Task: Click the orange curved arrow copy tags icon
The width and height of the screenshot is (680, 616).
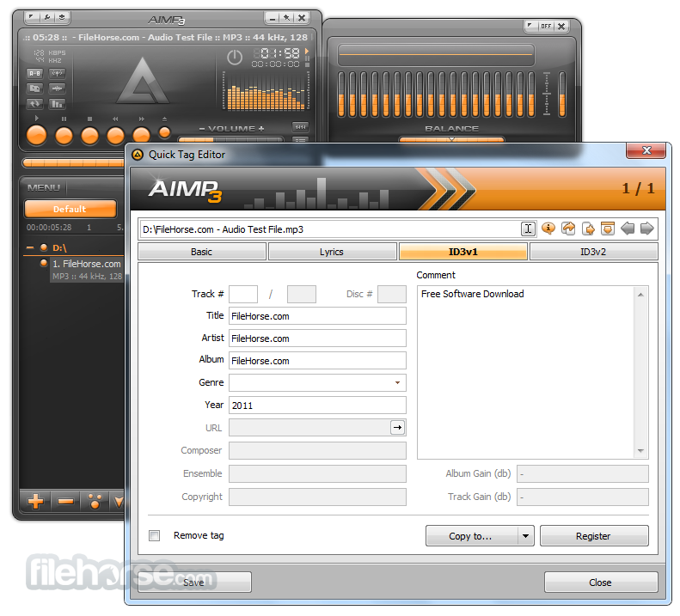Action: (568, 228)
